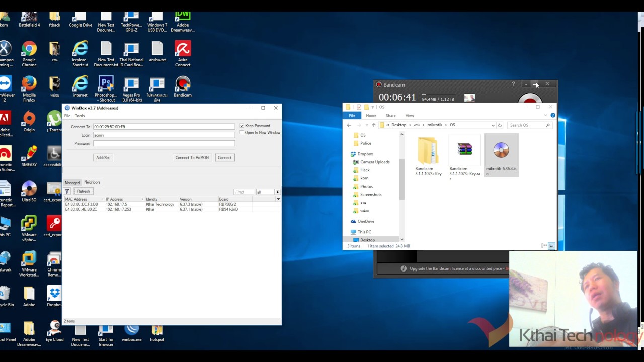Screen dimensions: 644x362
Task: Switch Explorer to details view
Action: 544,246
